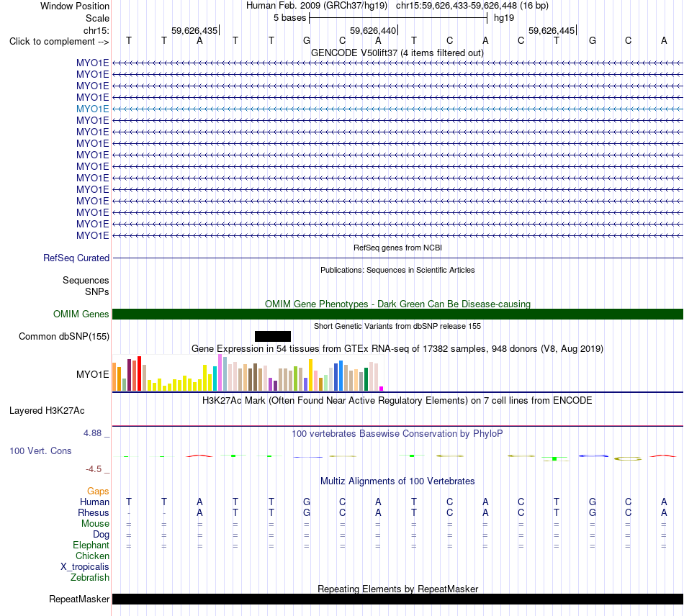This screenshot has height=616, width=684.
Task: Click the 4.88 PhyloP upper scale value
Action: pyautogui.click(x=92, y=433)
